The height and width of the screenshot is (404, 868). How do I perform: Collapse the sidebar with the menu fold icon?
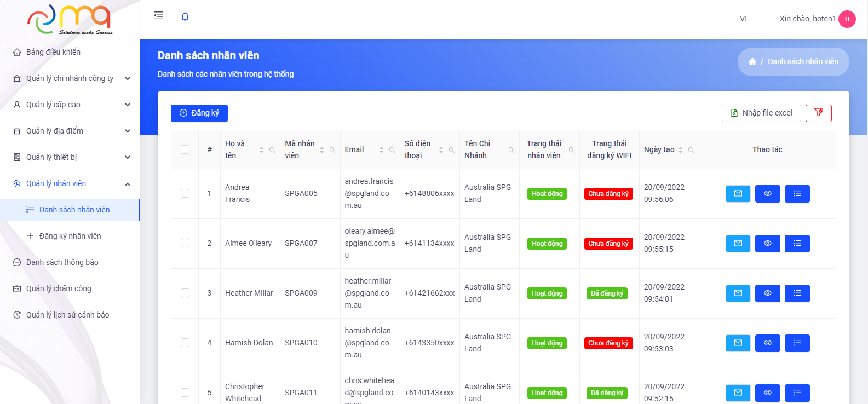(158, 15)
